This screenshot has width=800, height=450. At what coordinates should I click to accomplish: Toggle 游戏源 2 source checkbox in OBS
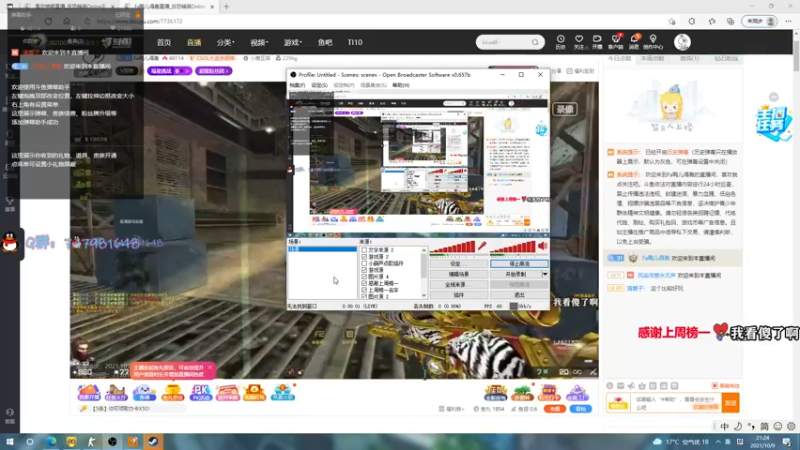pos(364,257)
